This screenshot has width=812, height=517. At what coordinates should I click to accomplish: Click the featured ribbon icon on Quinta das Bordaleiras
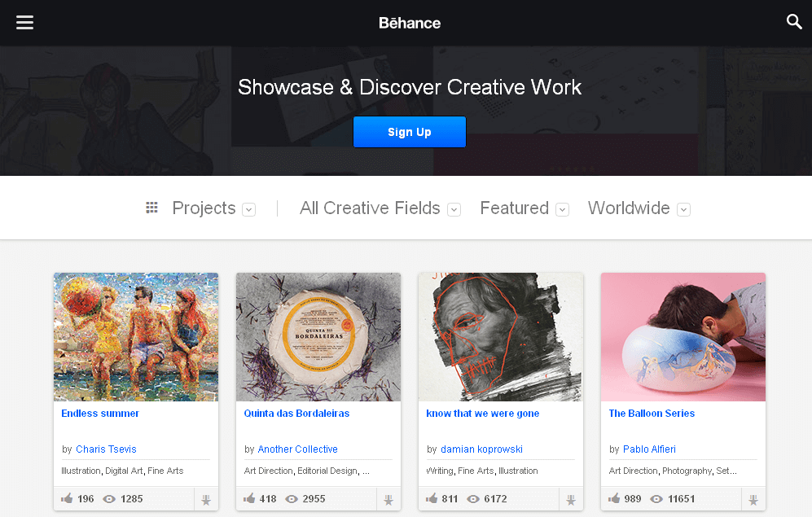(388, 499)
